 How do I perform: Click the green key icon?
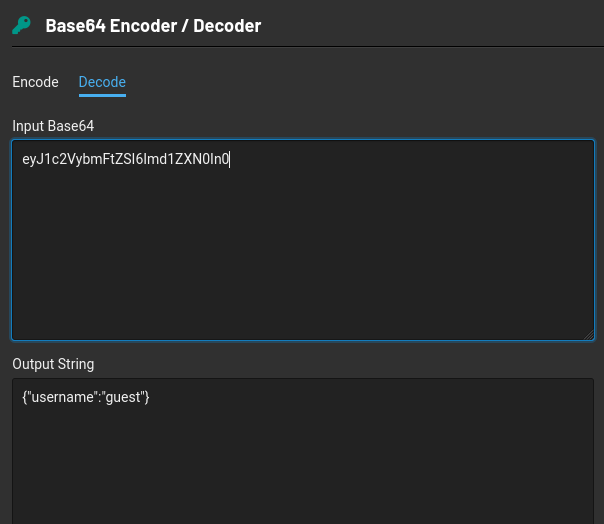21,25
